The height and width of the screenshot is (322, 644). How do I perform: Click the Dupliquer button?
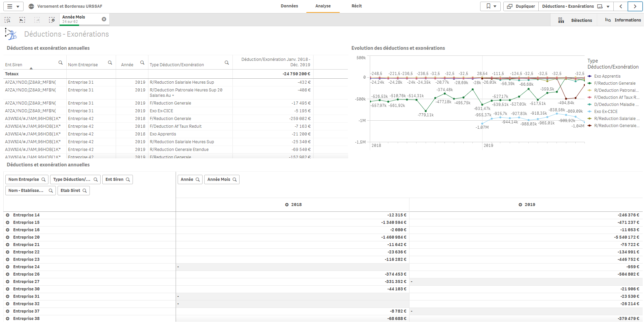pyautogui.click(x=521, y=6)
